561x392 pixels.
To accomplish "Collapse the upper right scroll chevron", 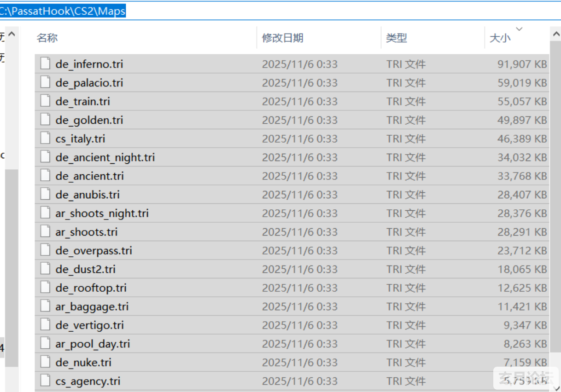I will click(x=556, y=33).
